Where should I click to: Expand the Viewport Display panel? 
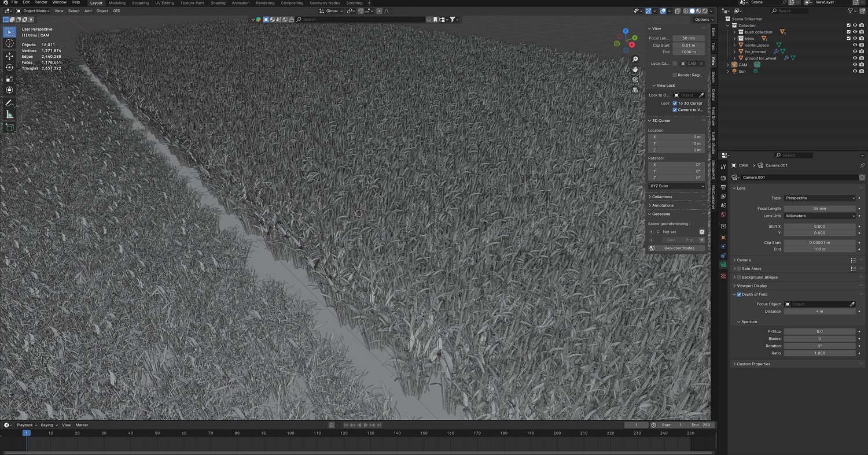tap(752, 286)
